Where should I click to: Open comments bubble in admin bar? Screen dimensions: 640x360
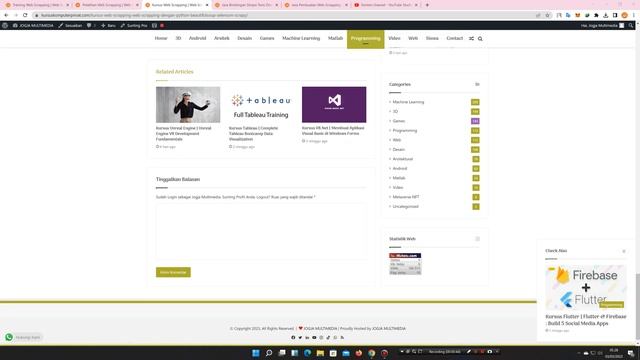click(89, 25)
